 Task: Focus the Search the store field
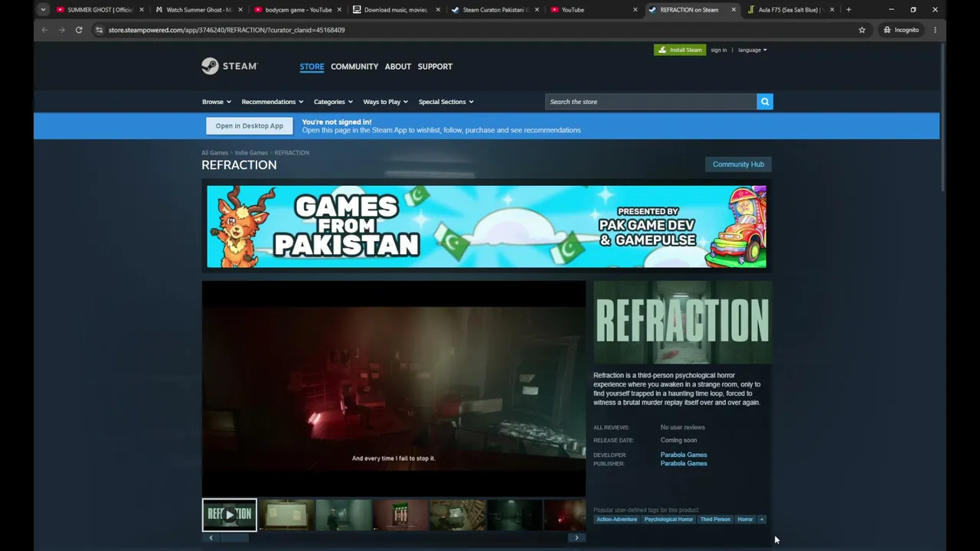coord(651,102)
